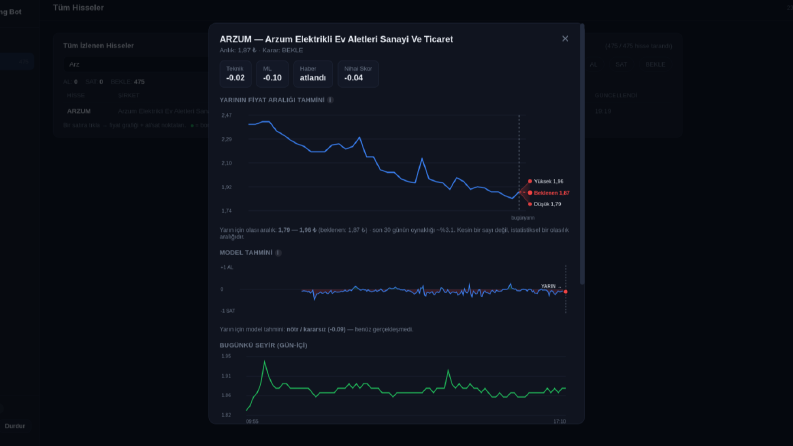Image resolution: width=793 pixels, height=446 pixels.
Task: Click the Tüm İzlenen Hisseler heading
Action: point(98,46)
